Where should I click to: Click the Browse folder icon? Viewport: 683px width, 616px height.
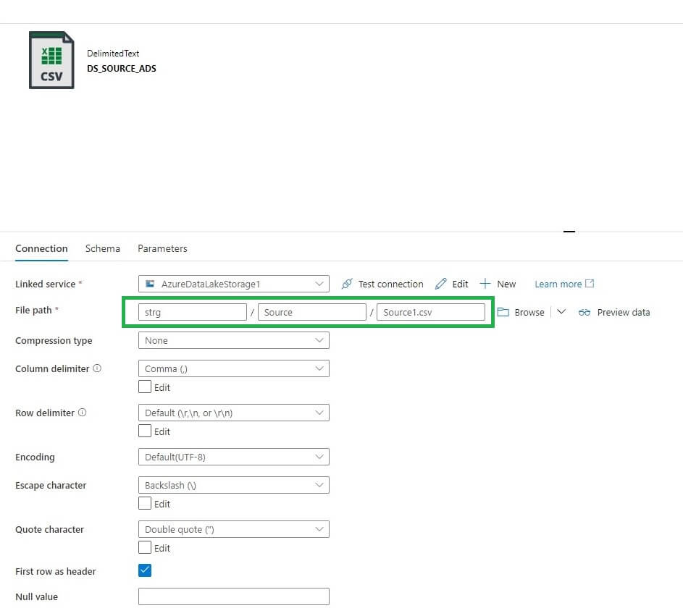[503, 312]
